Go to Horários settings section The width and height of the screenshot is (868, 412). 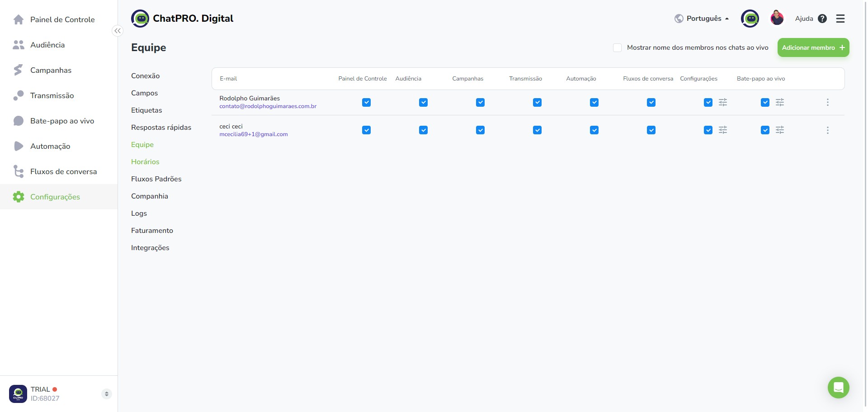(145, 162)
